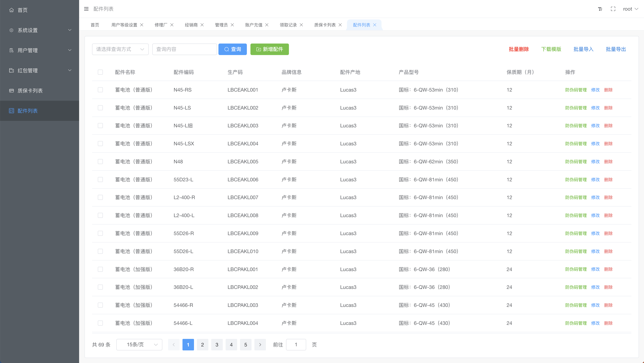Close the 修理厂 tab
The height and width of the screenshot is (363, 644).
pos(172,25)
